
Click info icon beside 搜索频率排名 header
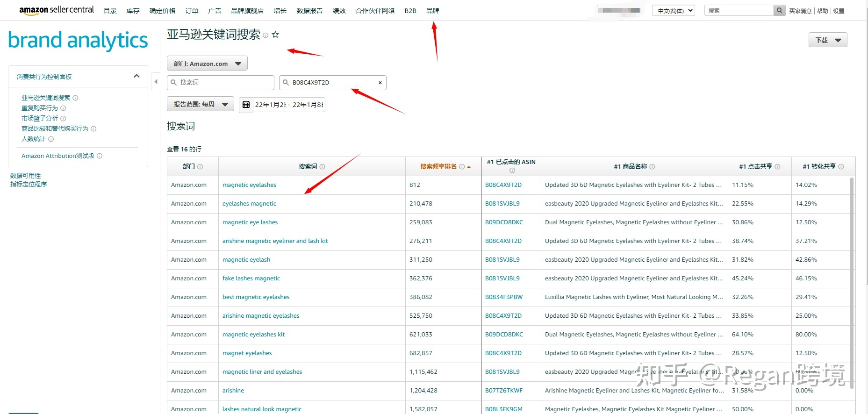(x=462, y=167)
